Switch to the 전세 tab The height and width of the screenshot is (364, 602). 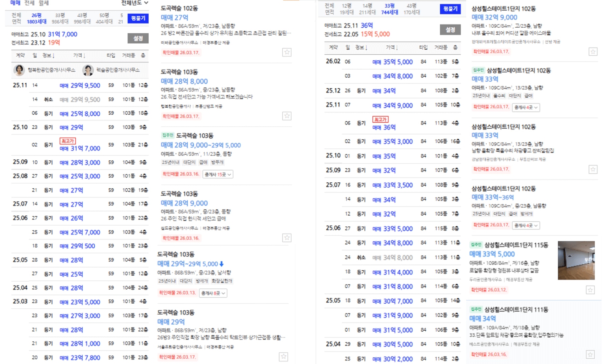[x=29, y=3]
